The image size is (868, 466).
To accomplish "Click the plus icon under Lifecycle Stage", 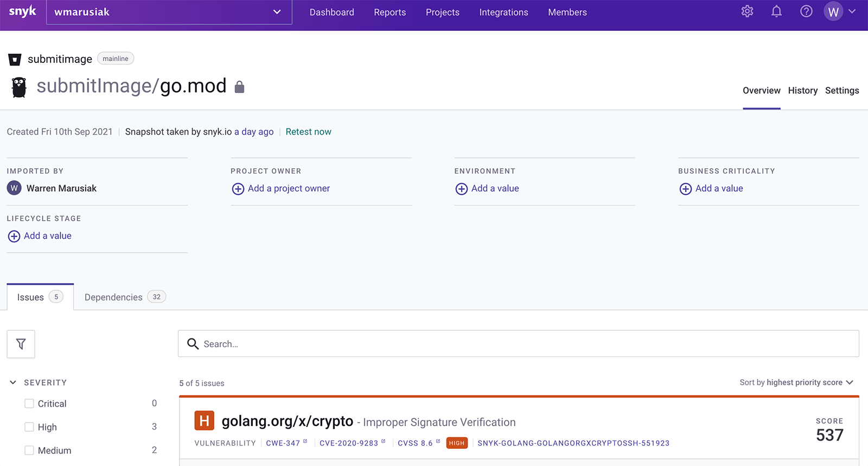I will click(14, 236).
